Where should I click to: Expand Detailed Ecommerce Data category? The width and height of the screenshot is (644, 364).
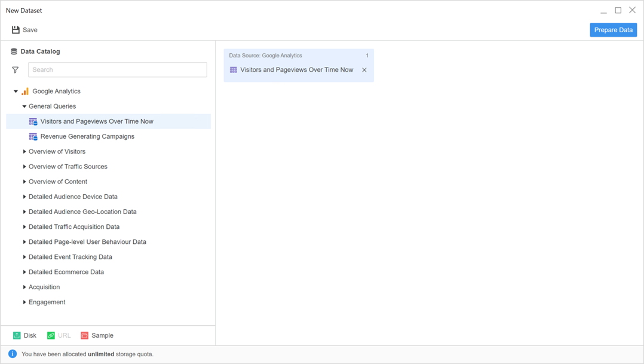(x=24, y=272)
